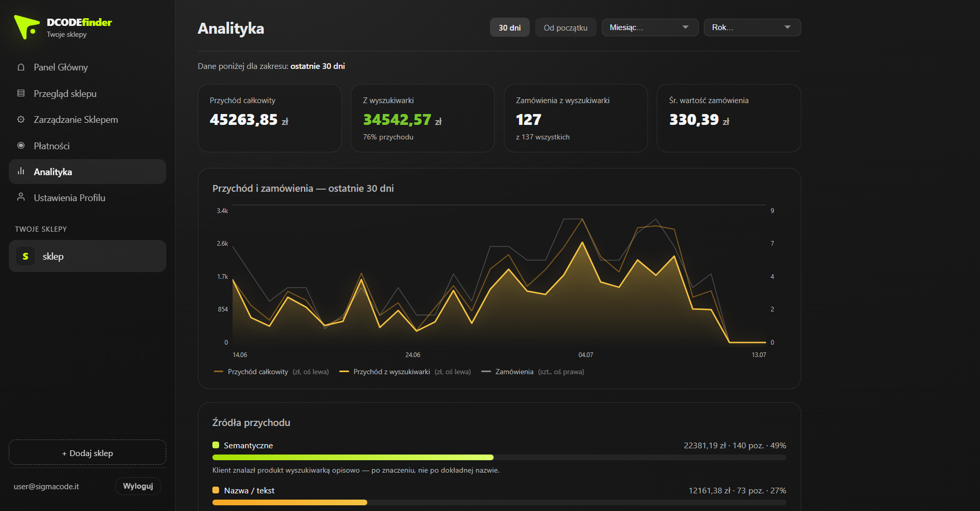Click the user@sigmacode.it email text
This screenshot has width=980, height=511.
(x=47, y=487)
